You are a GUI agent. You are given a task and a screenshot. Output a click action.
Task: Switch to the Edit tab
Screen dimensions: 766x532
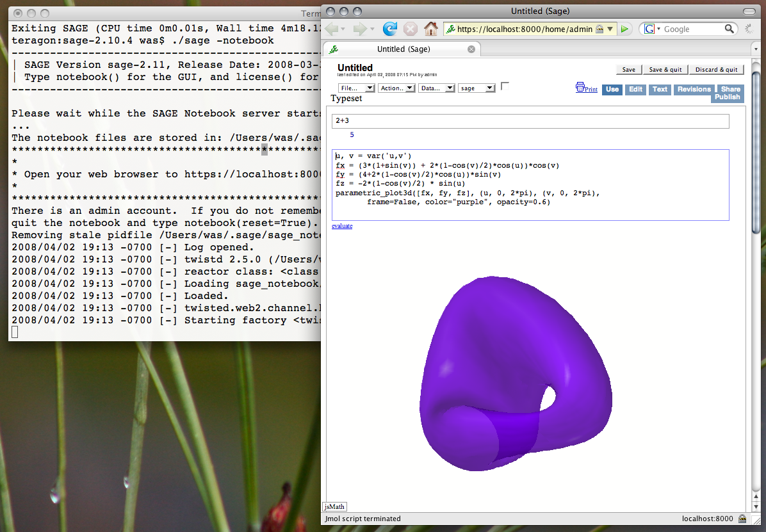[x=635, y=90]
